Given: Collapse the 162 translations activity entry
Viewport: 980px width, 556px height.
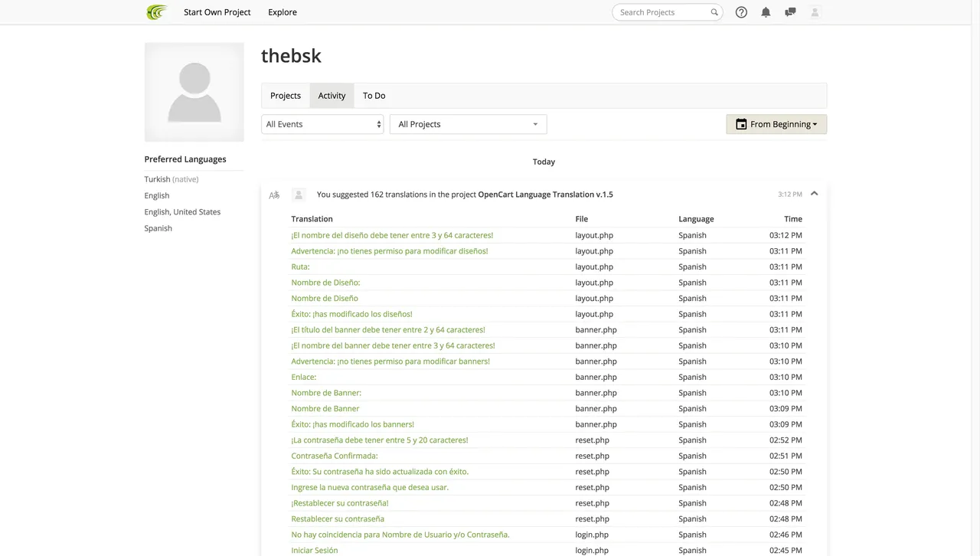Looking at the screenshot, I should pyautogui.click(x=814, y=194).
